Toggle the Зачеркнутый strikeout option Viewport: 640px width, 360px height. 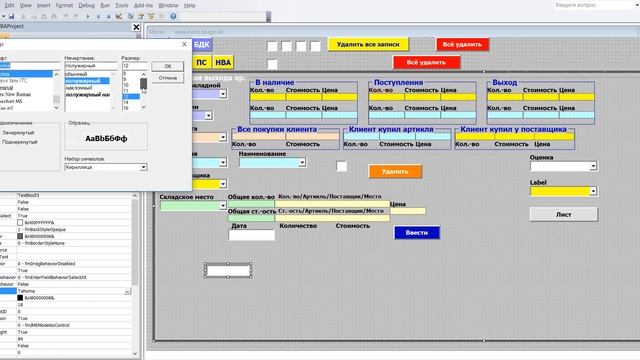[18, 133]
